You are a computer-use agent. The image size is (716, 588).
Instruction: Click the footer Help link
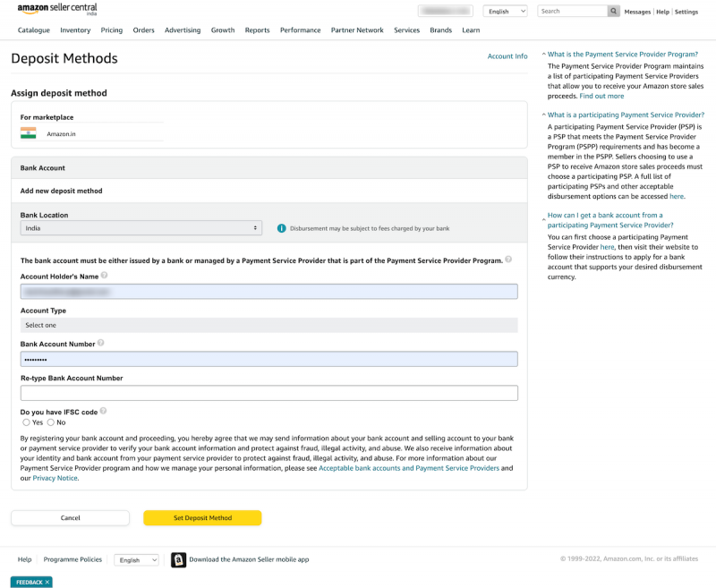[25, 559]
